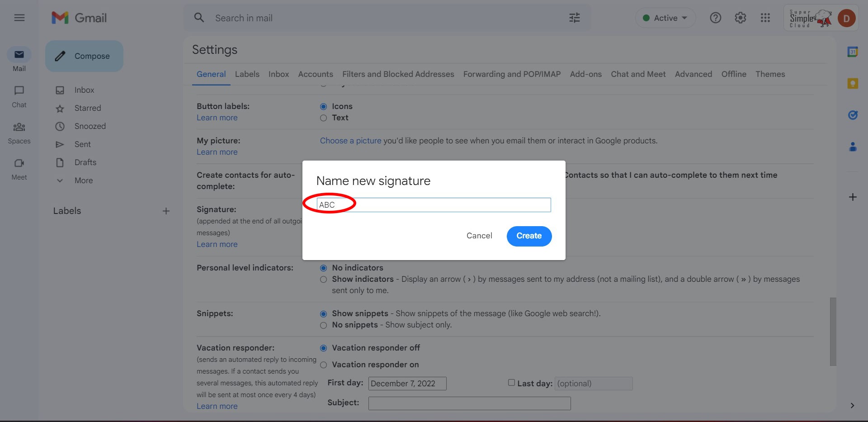Click the Compose button
Image resolution: width=868 pixels, height=422 pixels.
click(84, 56)
